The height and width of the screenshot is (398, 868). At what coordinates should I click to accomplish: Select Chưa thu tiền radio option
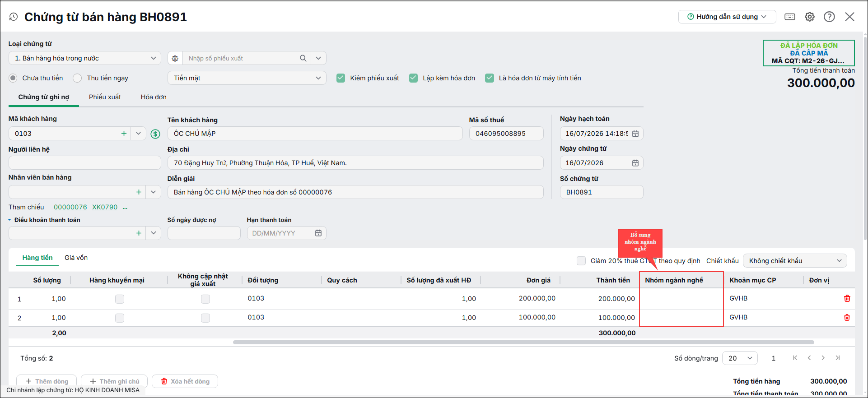click(x=13, y=78)
